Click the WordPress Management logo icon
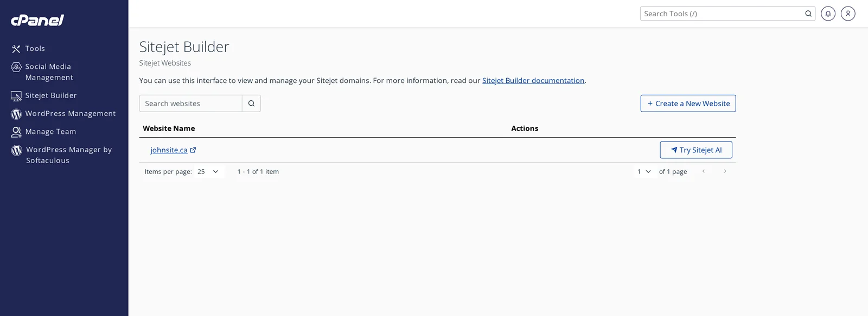 pos(16,114)
